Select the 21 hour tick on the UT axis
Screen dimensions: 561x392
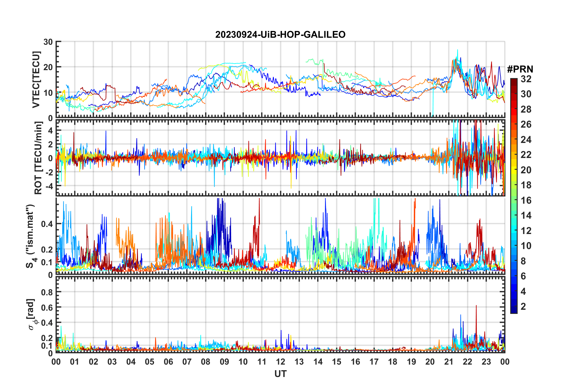(x=449, y=362)
